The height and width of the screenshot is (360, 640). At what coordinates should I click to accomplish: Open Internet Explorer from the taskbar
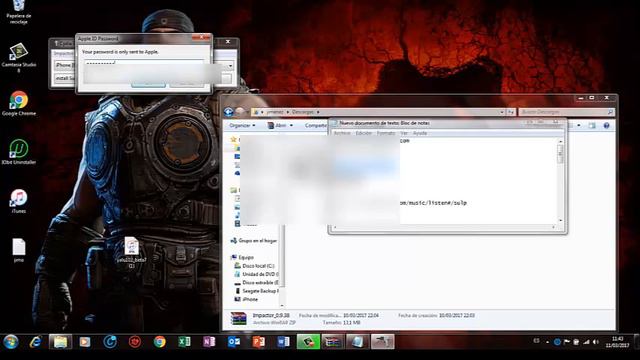point(36,342)
